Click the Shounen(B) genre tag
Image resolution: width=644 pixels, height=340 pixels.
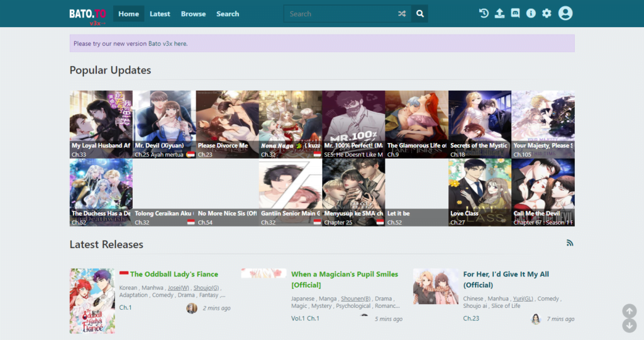coord(356,298)
